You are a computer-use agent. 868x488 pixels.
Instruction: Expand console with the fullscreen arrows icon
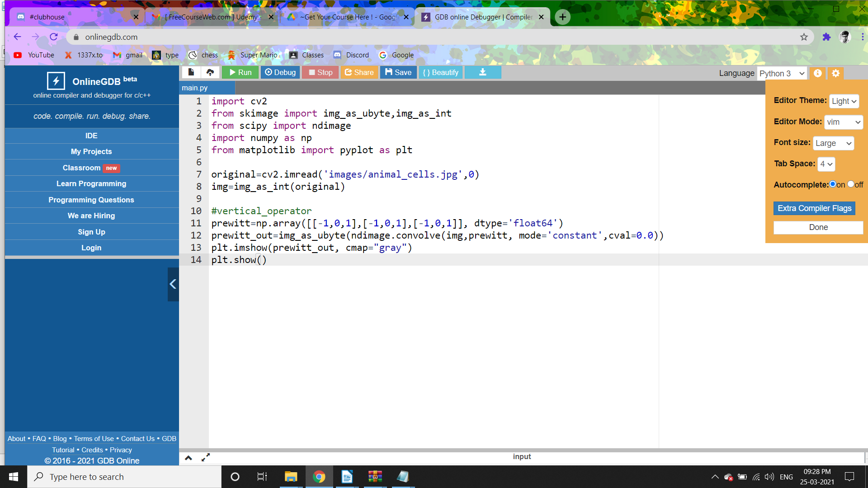(x=206, y=458)
